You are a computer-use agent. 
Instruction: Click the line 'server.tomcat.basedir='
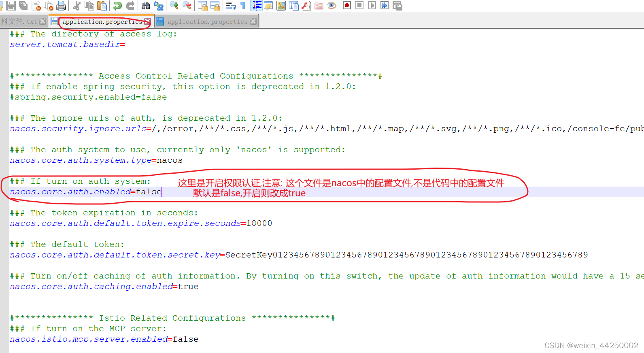[x=67, y=45]
